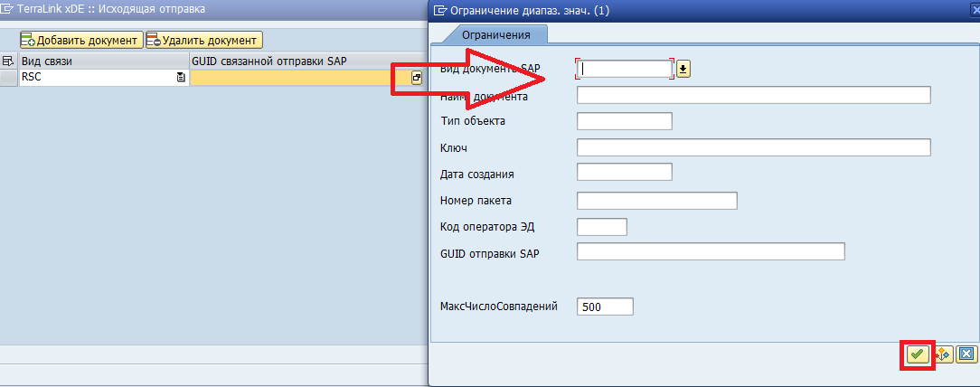Select the row selector beside RSC
980x387 pixels.
coord(8,79)
